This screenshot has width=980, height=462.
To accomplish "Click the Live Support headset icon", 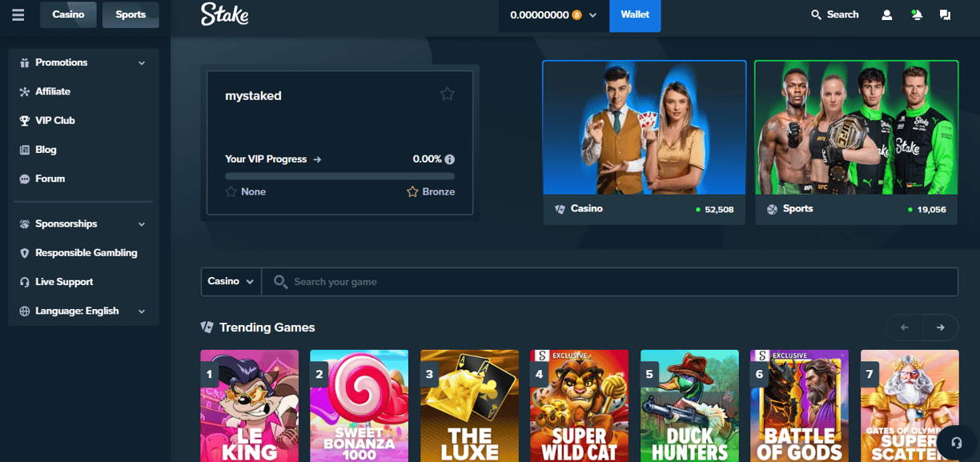I will coord(25,282).
